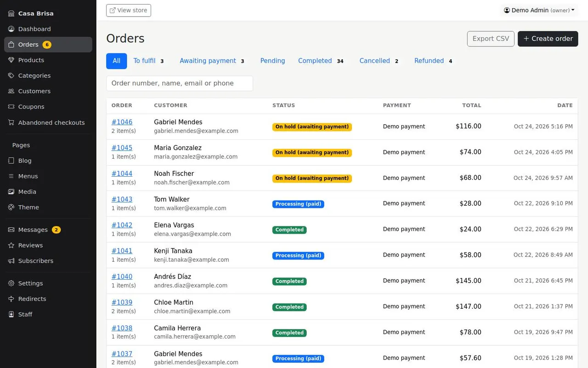This screenshot has height=368, width=588.
Task: Click the Export CSV button
Action: click(x=491, y=39)
